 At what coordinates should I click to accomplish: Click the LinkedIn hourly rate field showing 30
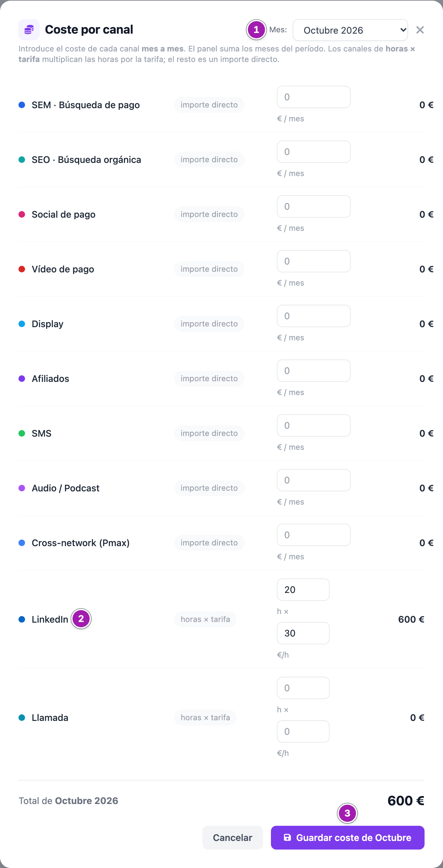click(x=303, y=633)
